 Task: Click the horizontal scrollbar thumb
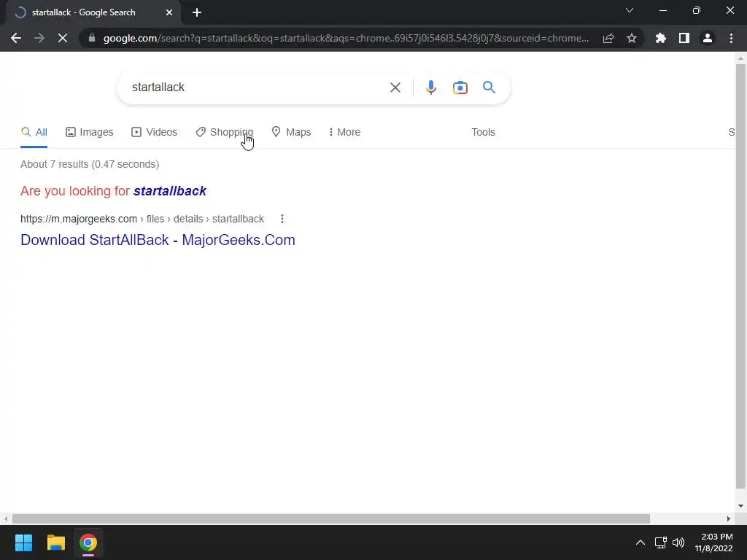tap(331, 518)
